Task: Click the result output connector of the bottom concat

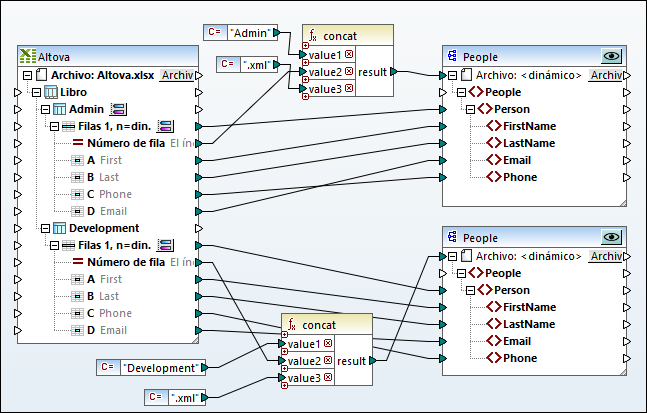Action: (370, 361)
